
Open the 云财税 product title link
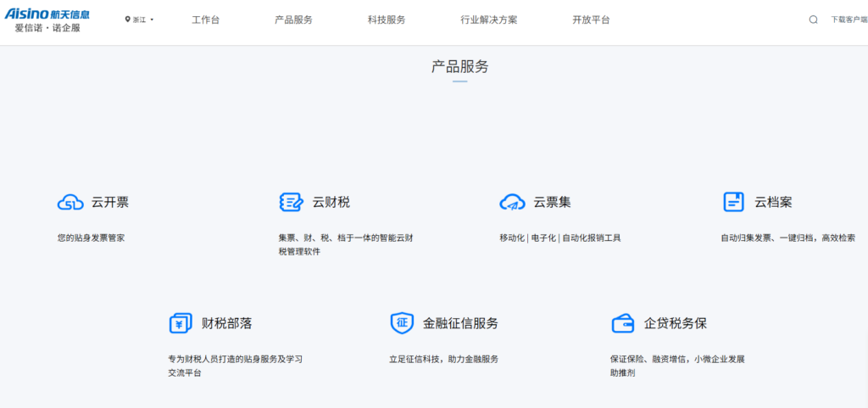(331, 203)
